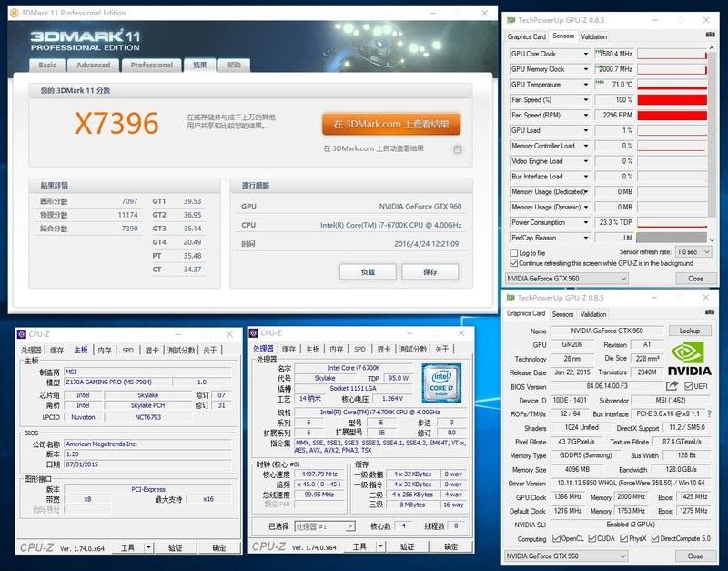
Task: Open the GPU Temperature sensor dropdown
Action: pos(586,85)
